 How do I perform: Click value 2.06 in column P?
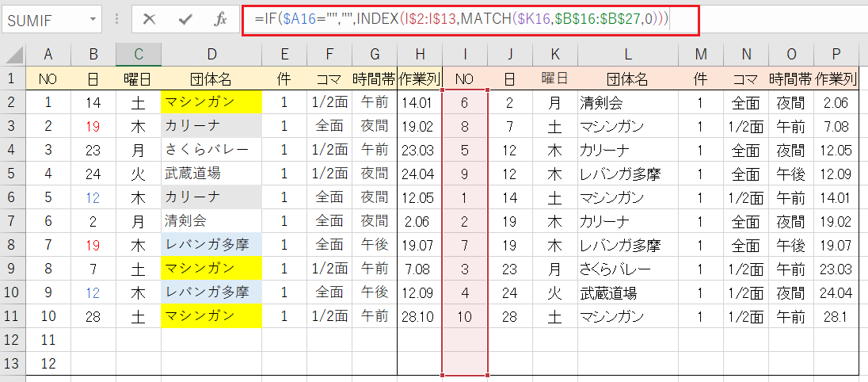pyautogui.click(x=836, y=102)
